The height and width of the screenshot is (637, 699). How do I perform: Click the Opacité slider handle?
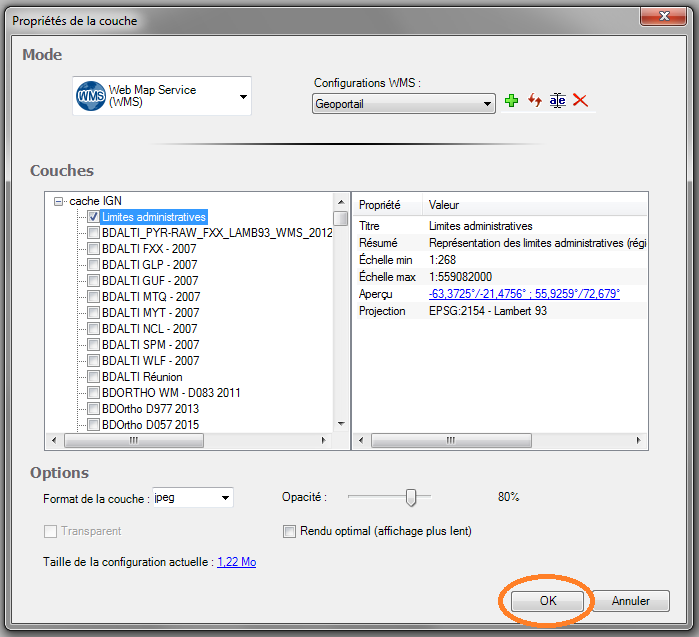pyautogui.click(x=410, y=497)
